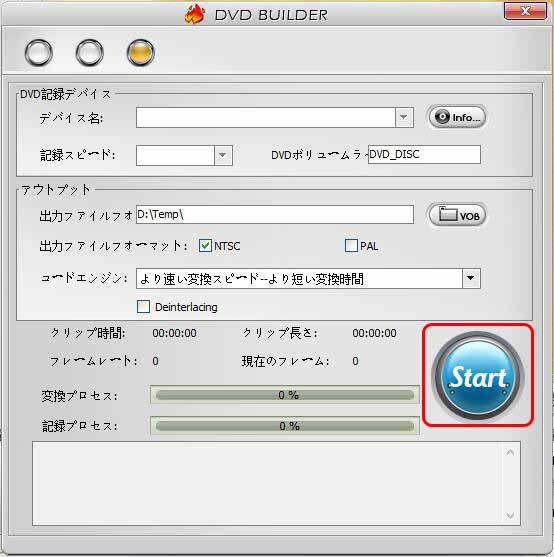Viewport: 554px width, 557px height.
Task: Click the second gray step circle button
Action: coord(89,53)
